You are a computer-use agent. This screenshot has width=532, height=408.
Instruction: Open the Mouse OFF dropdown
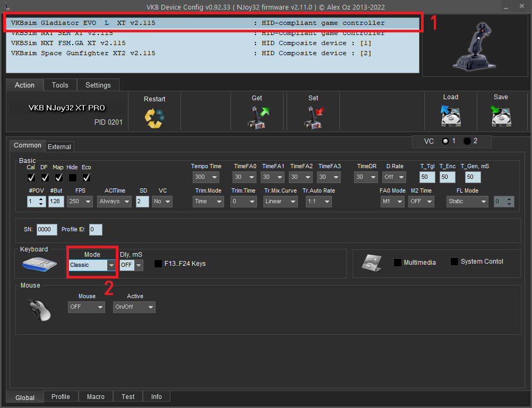pos(86,307)
